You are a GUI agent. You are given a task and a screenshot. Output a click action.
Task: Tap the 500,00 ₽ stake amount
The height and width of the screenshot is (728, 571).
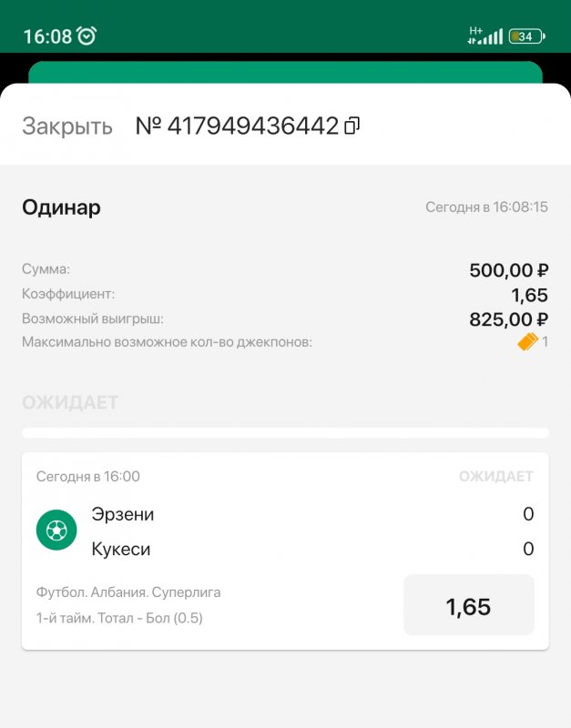click(508, 270)
